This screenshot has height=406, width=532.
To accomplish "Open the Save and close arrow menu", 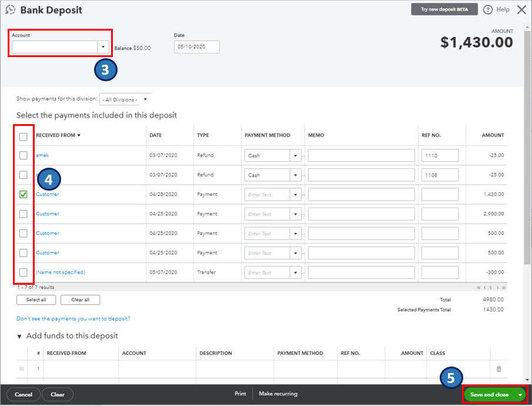I will (520, 394).
